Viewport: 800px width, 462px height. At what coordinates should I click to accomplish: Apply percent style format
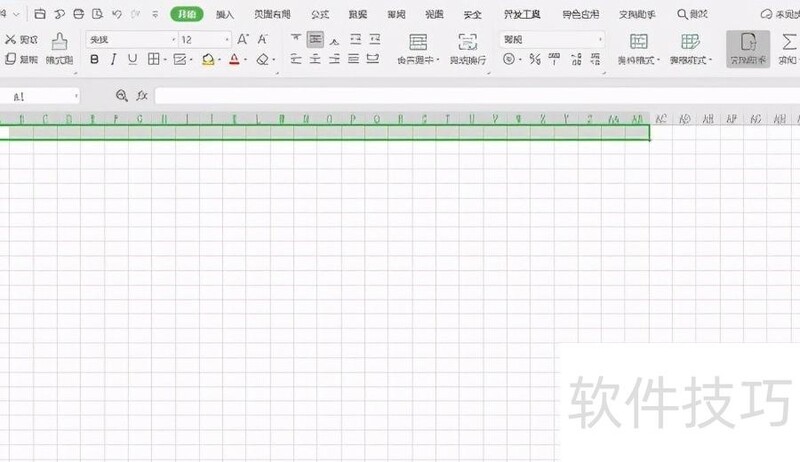point(535,59)
